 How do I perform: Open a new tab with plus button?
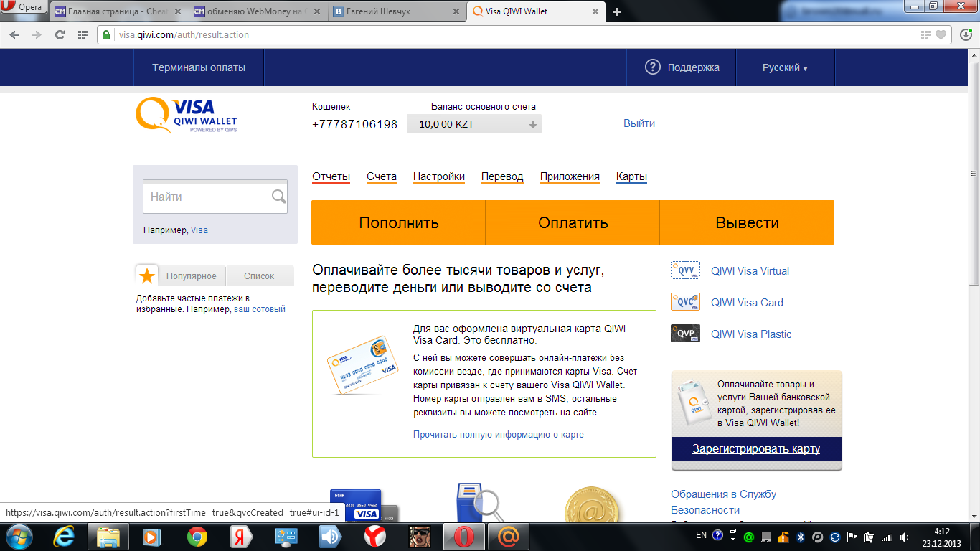coord(616,11)
